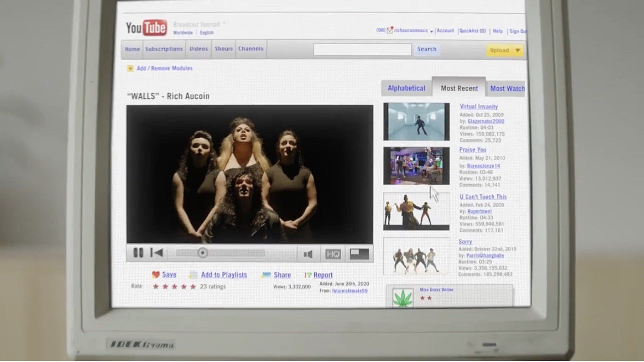The height and width of the screenshot is (362, 644).
Task: Click the heart icon beside Save
Action: (156, 275)
